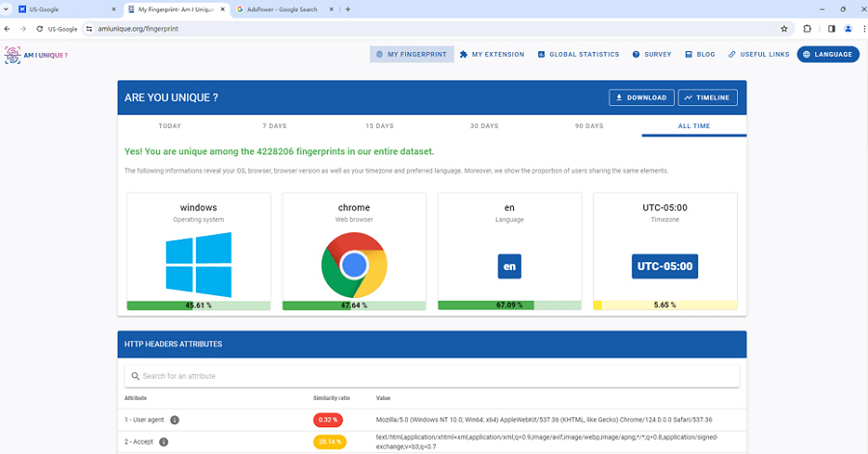Open the fingerprint Timeline
The width and height of the screenshot is (868, 454).
(708, 97)
